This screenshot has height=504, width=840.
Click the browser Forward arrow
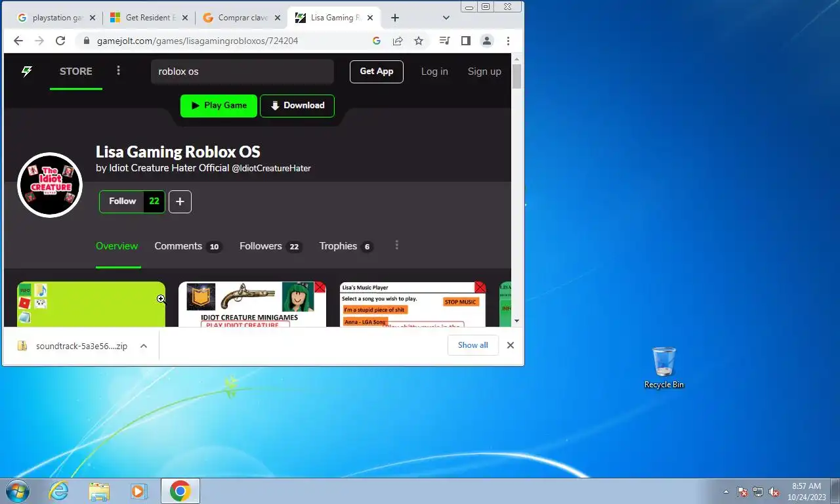pyautogui.click(x=39, y=41)
